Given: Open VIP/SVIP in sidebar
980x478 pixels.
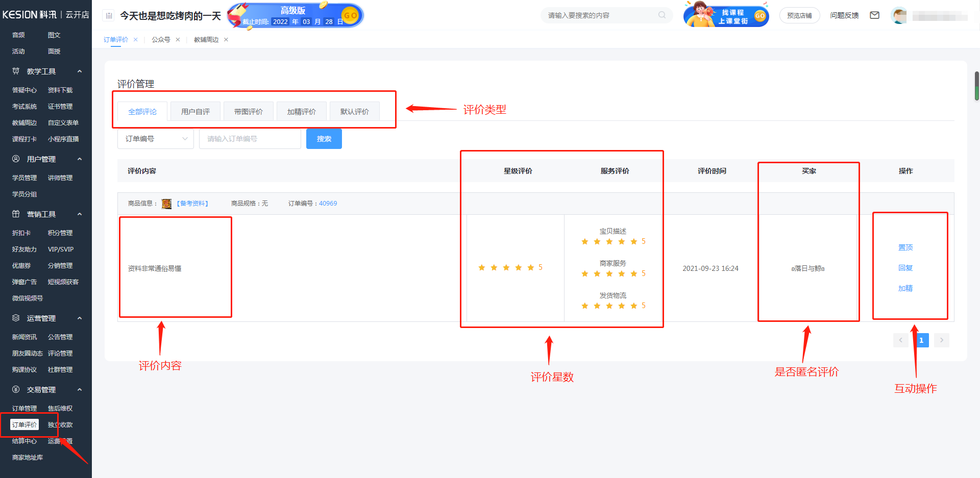Looking at the screenshot, I should click(x=61, y=249).
